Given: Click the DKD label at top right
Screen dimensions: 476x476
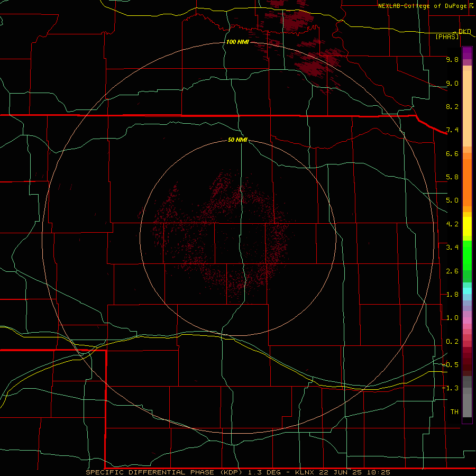Looking at the screenshot, I should click(x=465, y=31).
